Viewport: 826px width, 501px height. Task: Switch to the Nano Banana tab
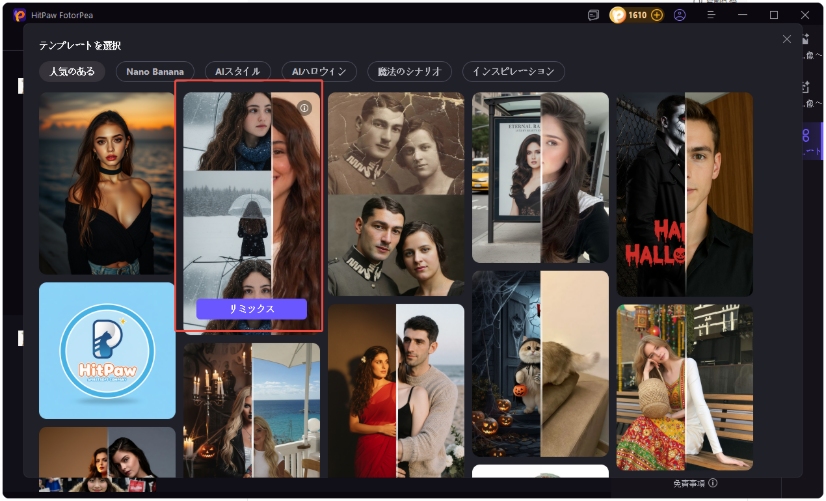[155, 72]
